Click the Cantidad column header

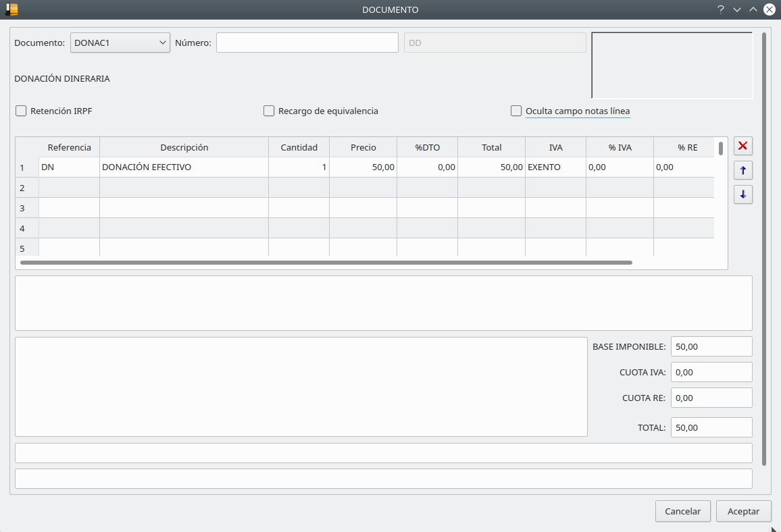tap(299, 147)
